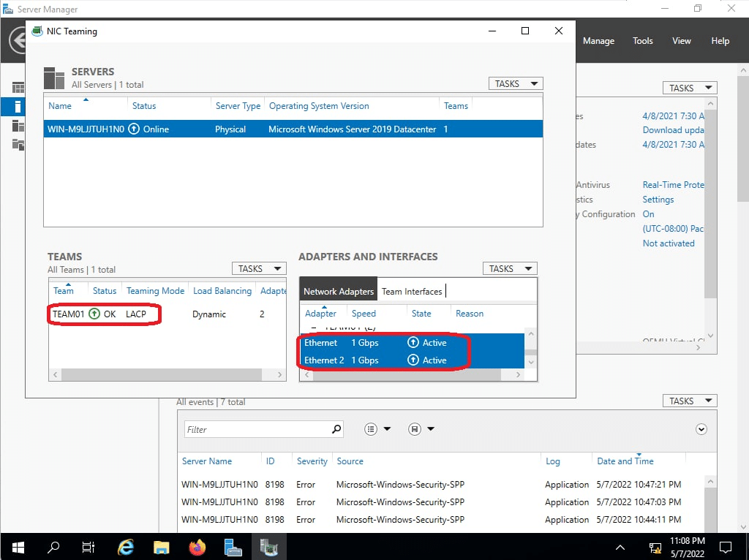Viewport: 749px width, 560px height.
Task: Open File Explorer from the taskbar
Action: click(162, 547)
